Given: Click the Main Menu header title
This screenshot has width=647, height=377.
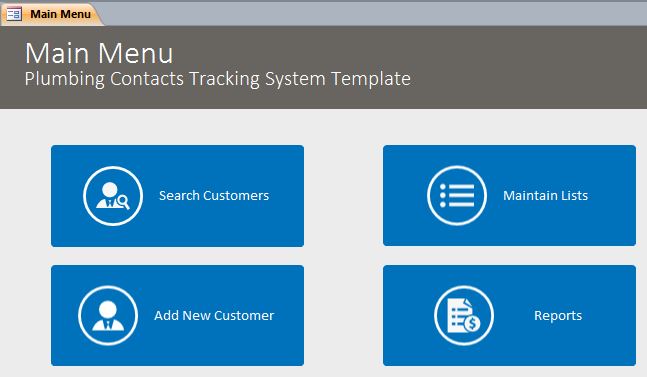Looking at the screenshot, I should point(99,53).
